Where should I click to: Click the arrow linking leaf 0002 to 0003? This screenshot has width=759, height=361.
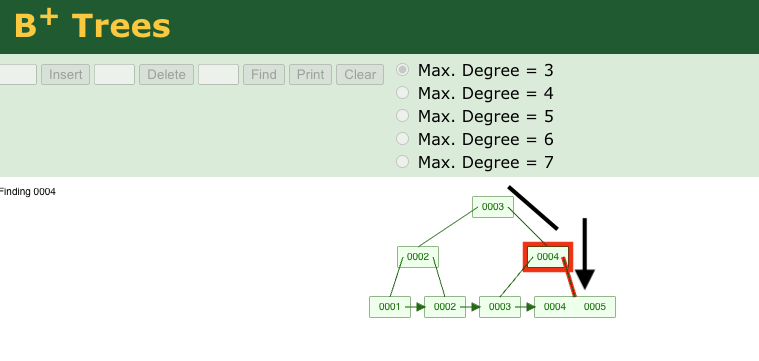pyautogui.click(x=471, y=307)
